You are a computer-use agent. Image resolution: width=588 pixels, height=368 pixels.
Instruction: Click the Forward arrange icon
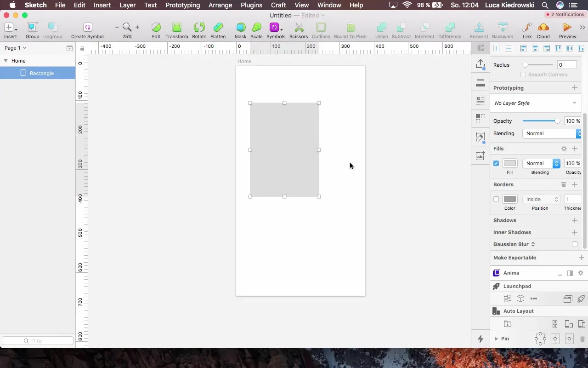pos(479,28)
